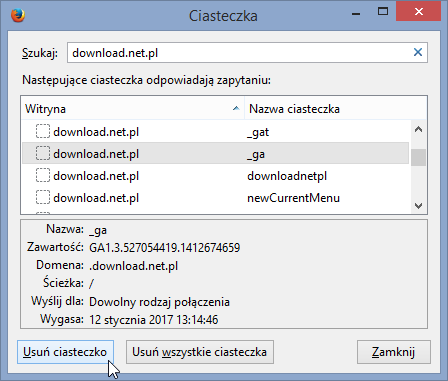Sort by the Witryna column header
This screenshot has width=448, height=381.
click(133, 109)
